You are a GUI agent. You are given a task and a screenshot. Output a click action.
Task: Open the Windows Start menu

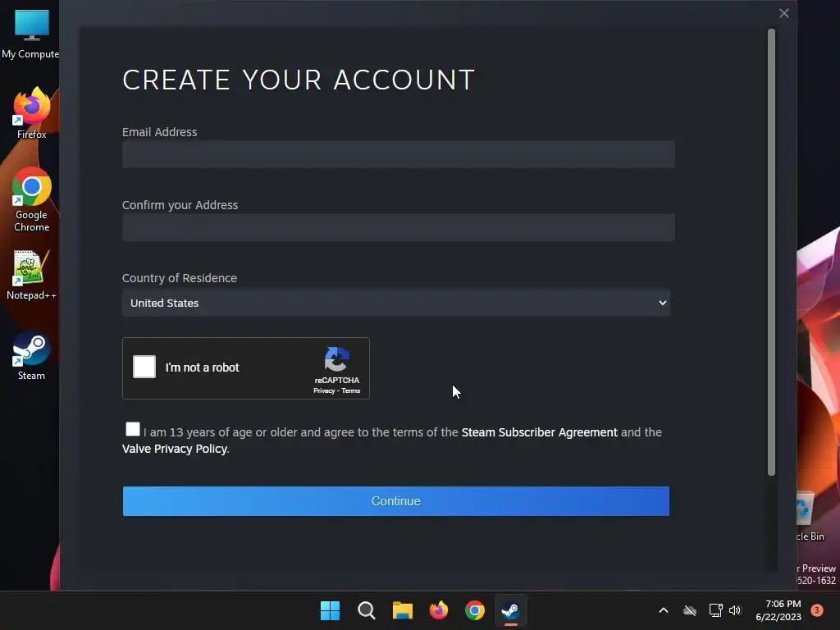tap(330, 610)
